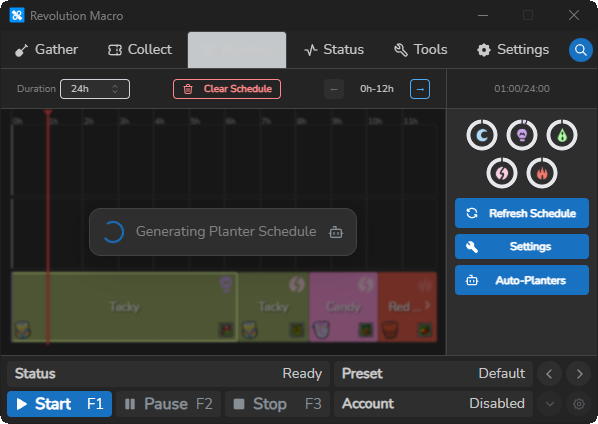This screenshot has width=598, height=424.
Task: Open the Gather tab
Action: click(x=46, y=50)
